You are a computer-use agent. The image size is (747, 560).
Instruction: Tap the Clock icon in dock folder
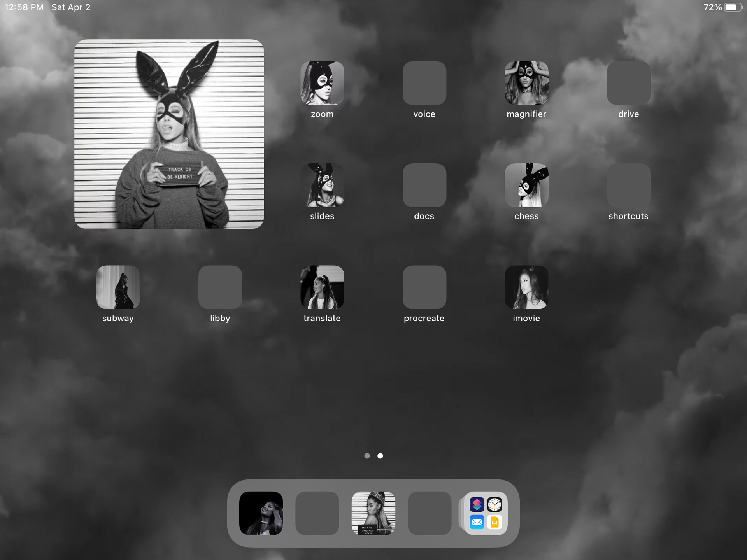tap(494, 505)
